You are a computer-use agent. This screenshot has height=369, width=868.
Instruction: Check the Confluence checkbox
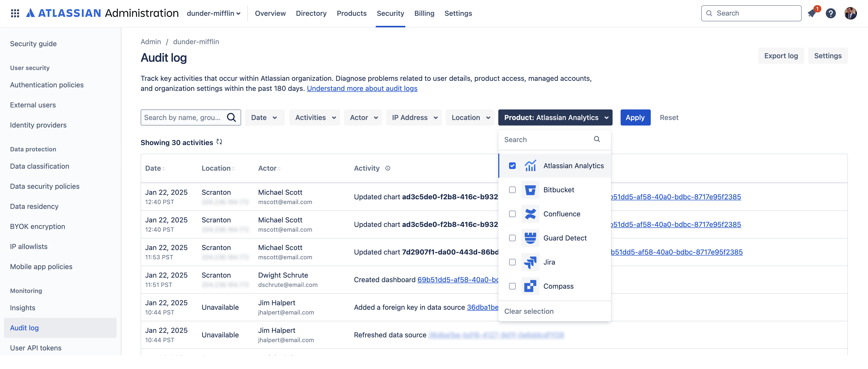point(512,214)
